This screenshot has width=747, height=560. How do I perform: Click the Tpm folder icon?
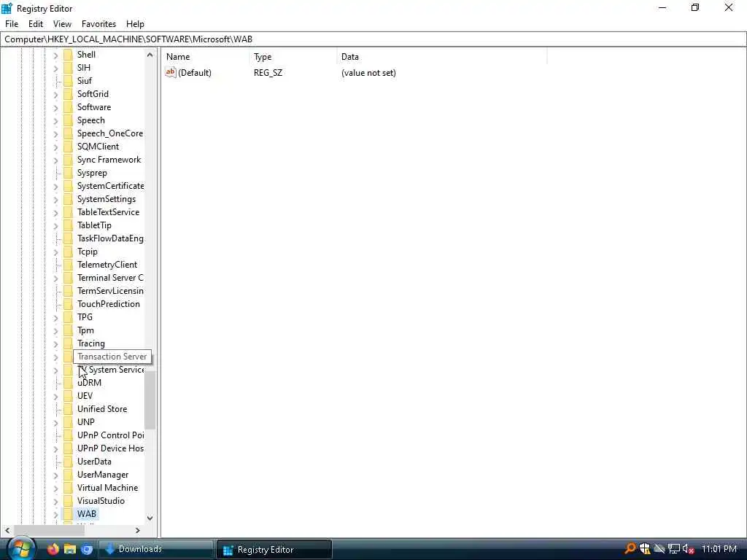click(x=68, y=330)
